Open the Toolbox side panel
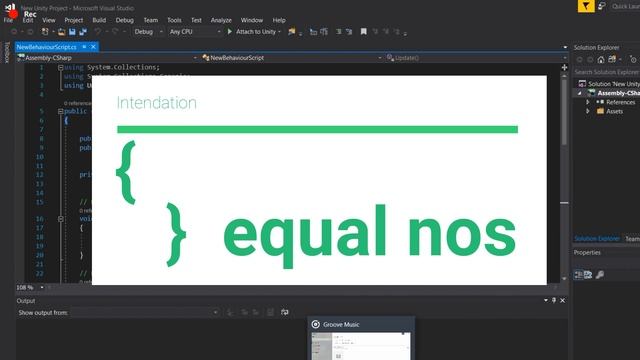640x360 pixels. point(7,52)
